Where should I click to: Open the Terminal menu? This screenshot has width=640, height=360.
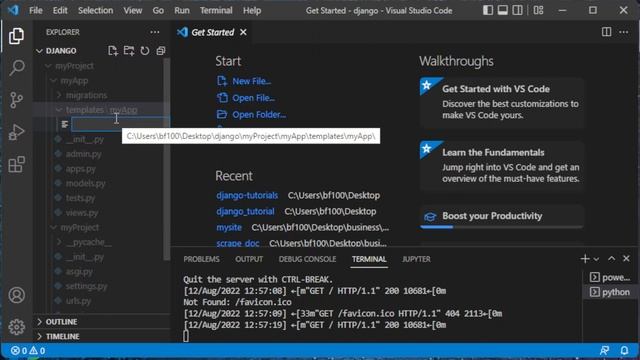pos(216,10)
